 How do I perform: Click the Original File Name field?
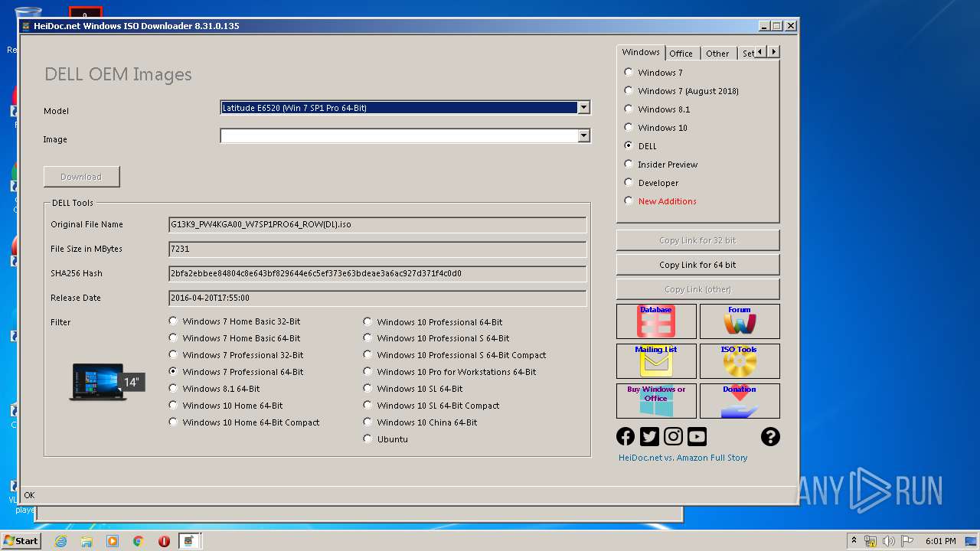tap(377, 225)
